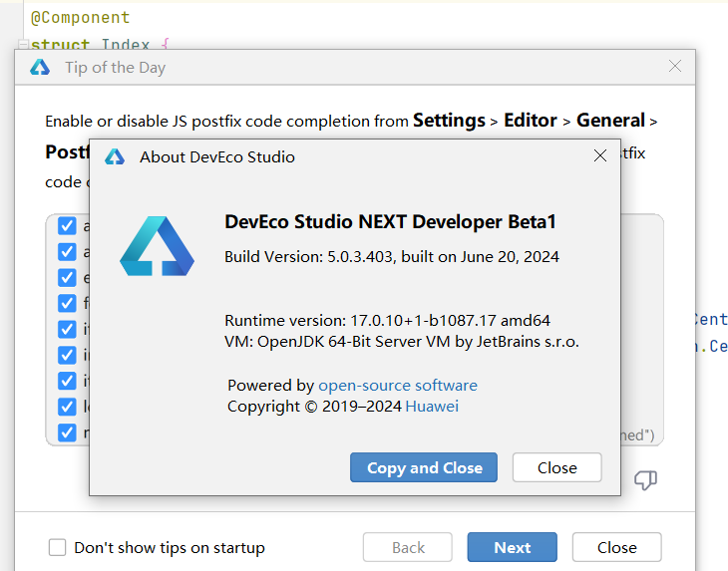This screenshot has height=571, width=728.
Task: Click Build Version 5.0.3.403 text
Action: (x=392, y=256)
